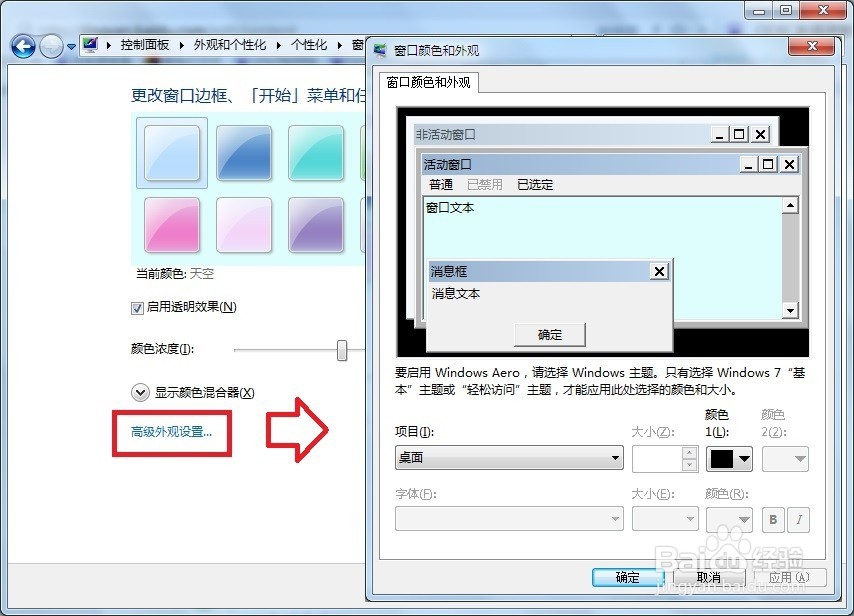
Task: Select the light lavender-pink color swatch
Action: pos(243,224)
